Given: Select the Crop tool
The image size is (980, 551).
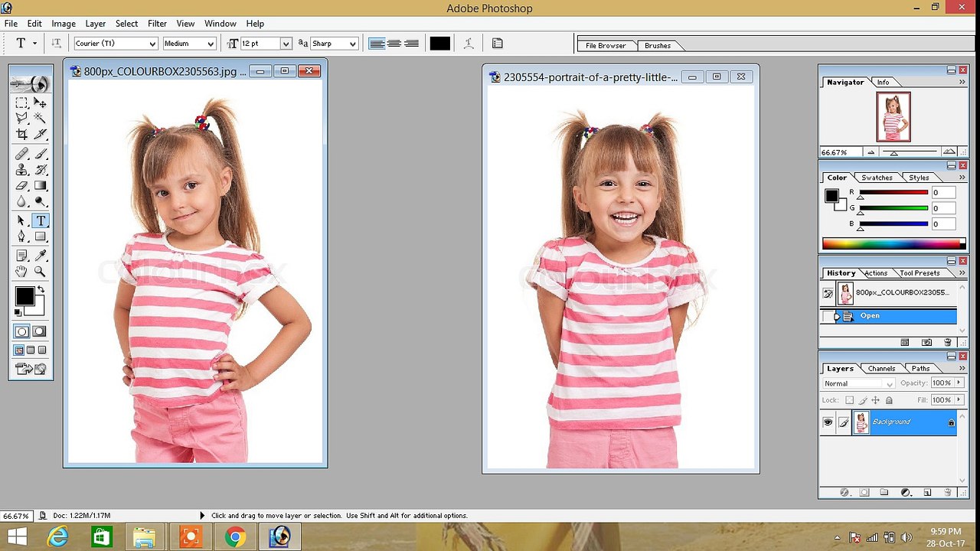Looking at the screenshot, I should tap(21, 133).
